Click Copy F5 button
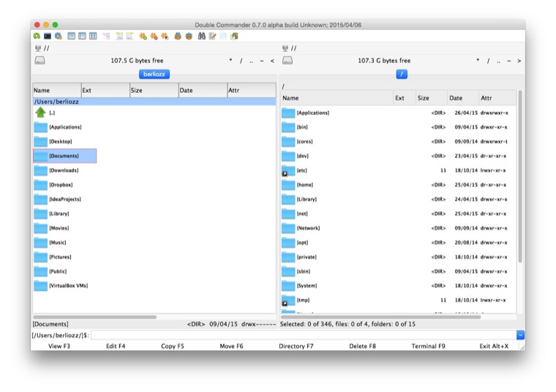 click(x=173, y=346)
